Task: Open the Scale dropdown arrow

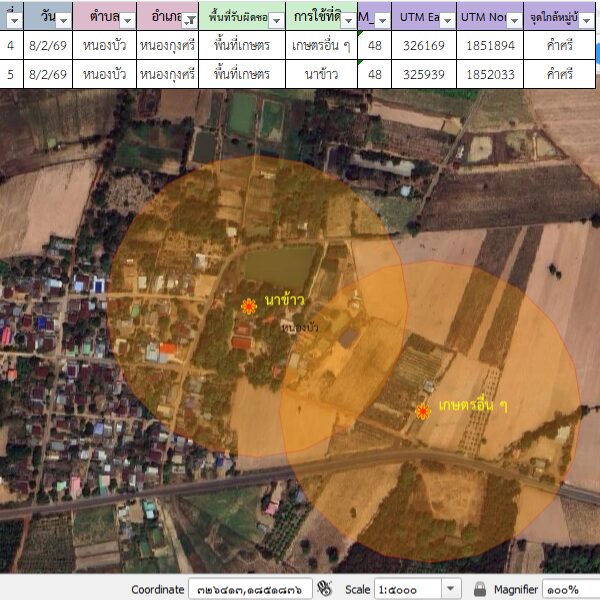Action: (451, 589)
